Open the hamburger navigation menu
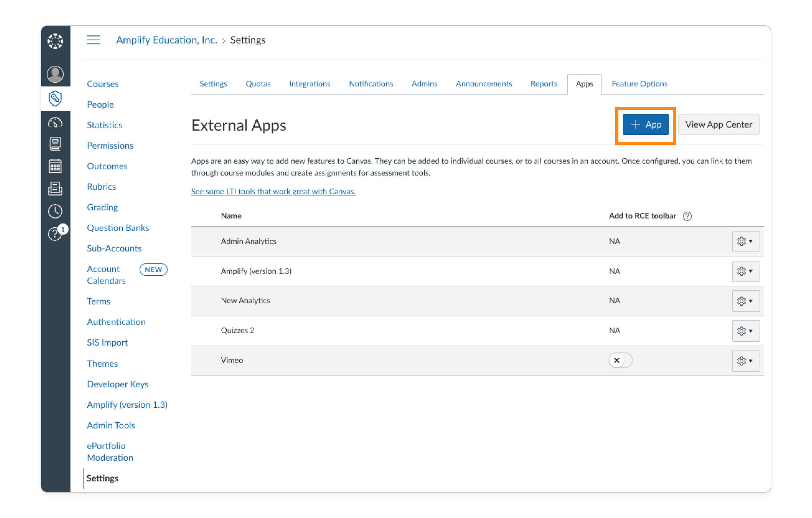 [x=93, y=40]
